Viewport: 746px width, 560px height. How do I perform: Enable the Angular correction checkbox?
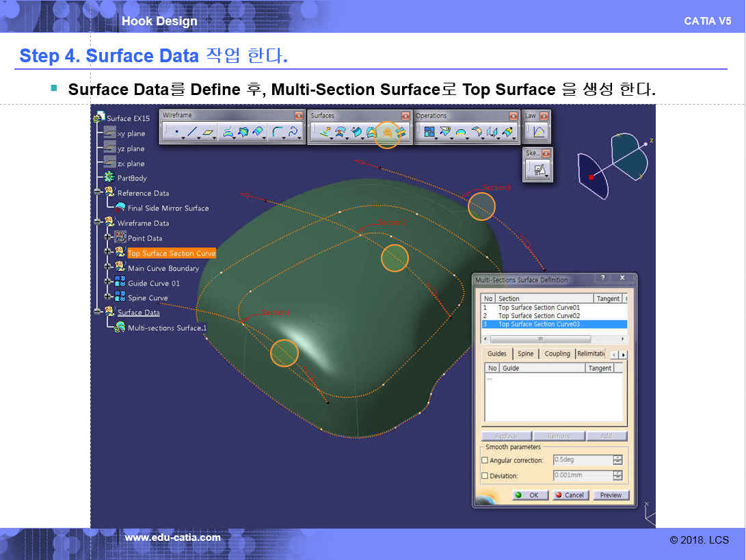(x=485, y=461)
